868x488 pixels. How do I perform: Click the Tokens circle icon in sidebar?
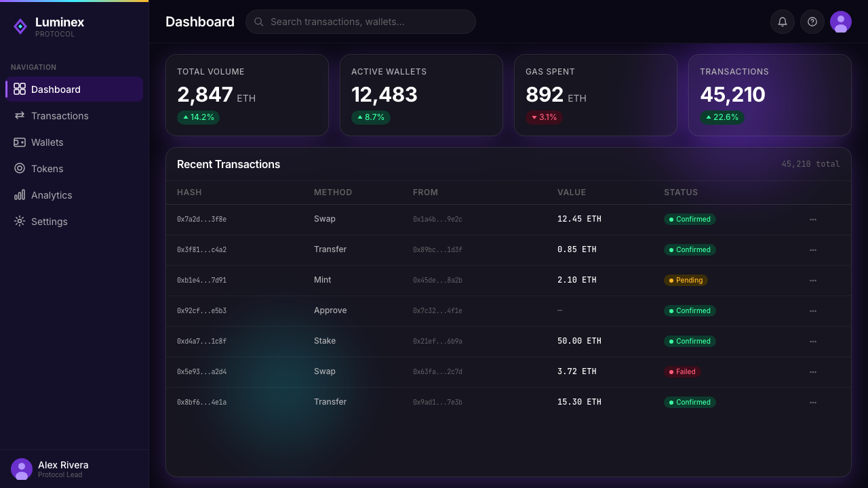(20, 168)
